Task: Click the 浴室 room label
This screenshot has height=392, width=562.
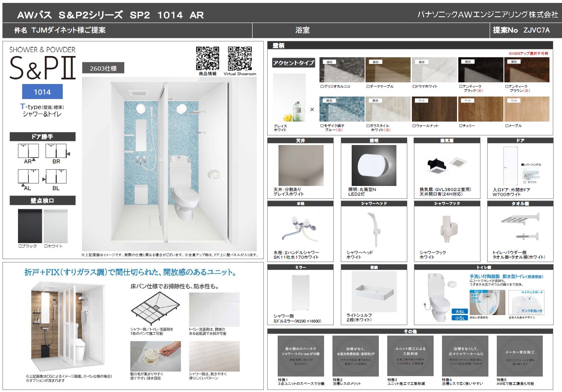Action: click(x=302, y=30)
